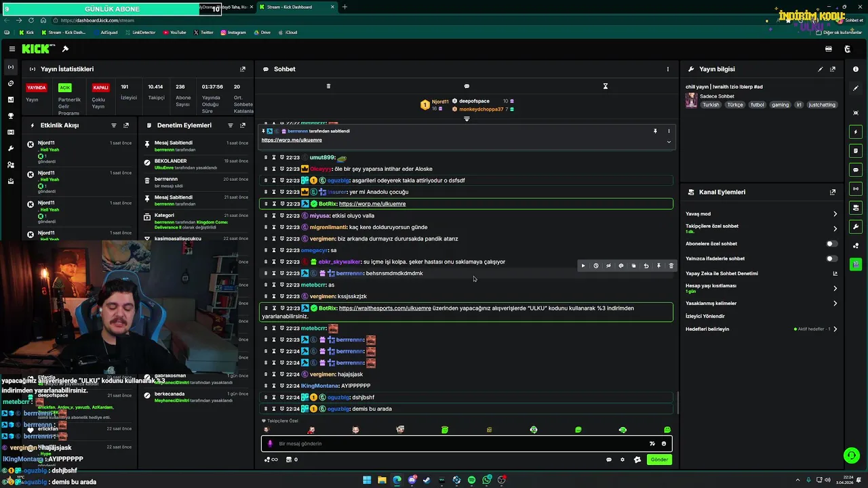Screen dimensions: 868x488
Task: Filter the Denetim Eylemleri list
Action: 230,125
